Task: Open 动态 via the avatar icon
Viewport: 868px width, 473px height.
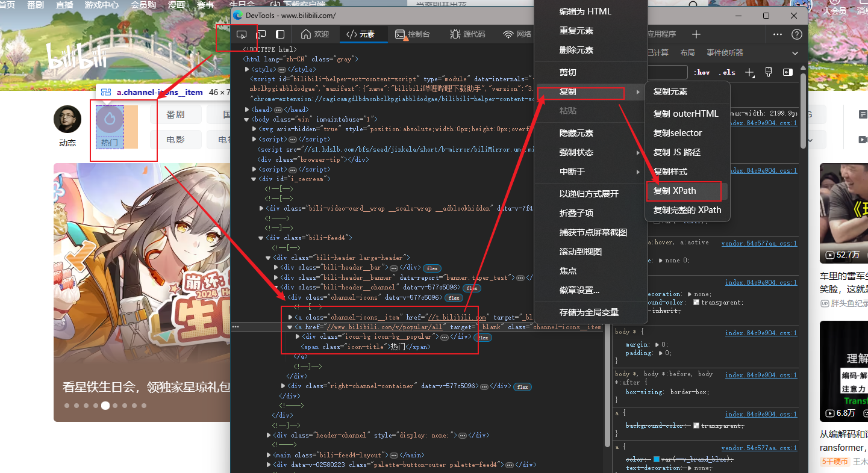Action: [x=67, y=119]
